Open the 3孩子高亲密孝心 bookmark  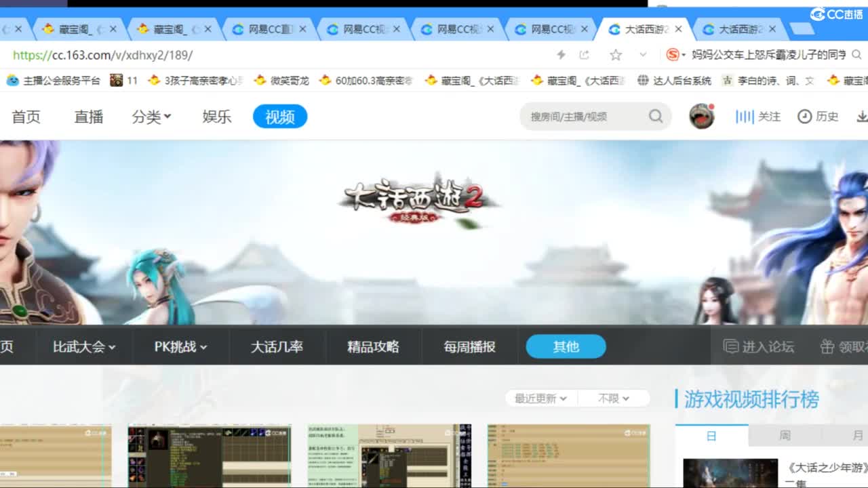click(195, 81)
